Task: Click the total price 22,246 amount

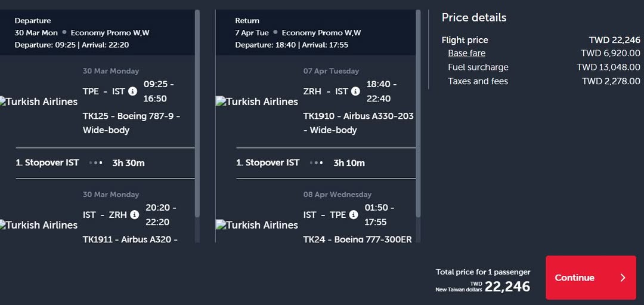Action: point(507,286)
